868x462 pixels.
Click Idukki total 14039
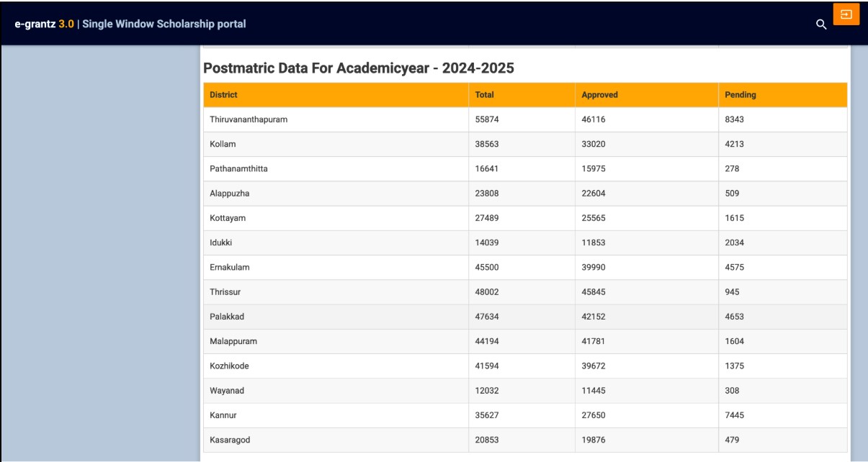point(487,243)
